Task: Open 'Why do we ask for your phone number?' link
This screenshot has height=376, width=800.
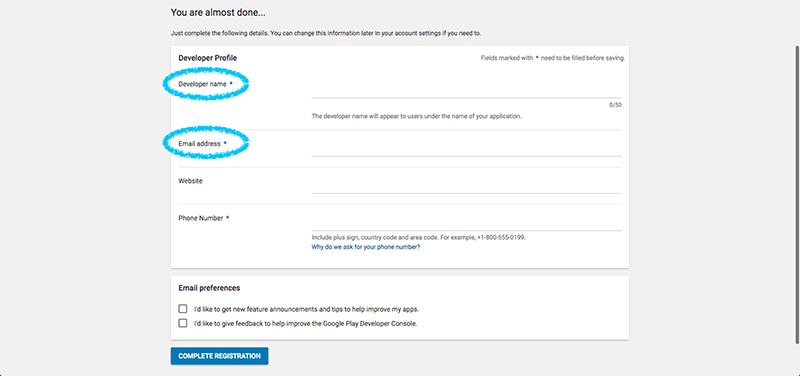Action: [366, 247]
